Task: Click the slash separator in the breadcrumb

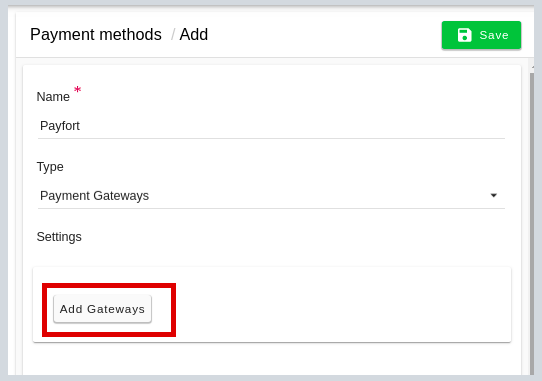Action: coord(173,35)
